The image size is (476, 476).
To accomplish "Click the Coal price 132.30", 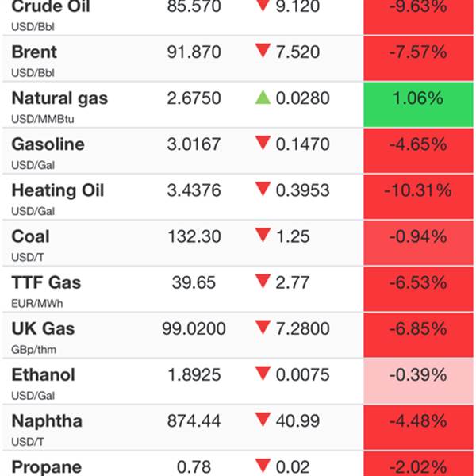I will [194, 236].
